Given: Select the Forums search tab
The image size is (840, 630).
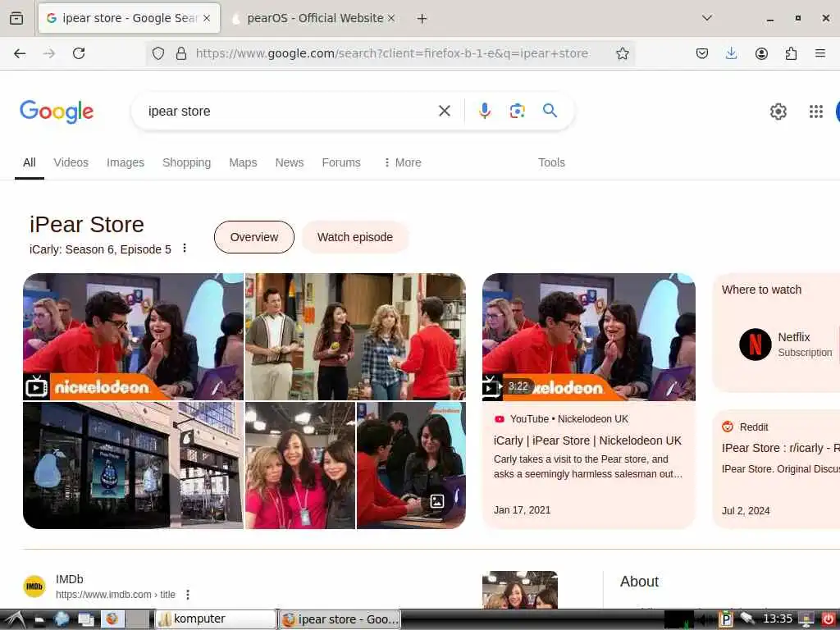Looking at the screenshot, I should click(x=341, y=162).
